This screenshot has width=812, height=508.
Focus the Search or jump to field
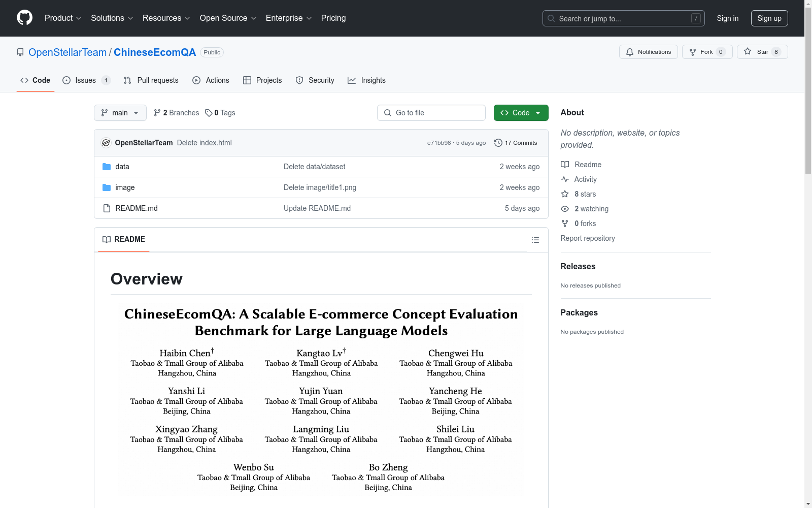(x=624, y=18)
